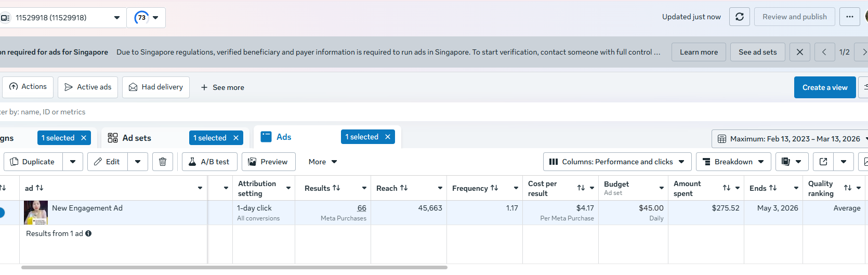Viewport: 868px width, 275px height.
Task: Open the reports icon dropdown
Action: tap(792, 162)
